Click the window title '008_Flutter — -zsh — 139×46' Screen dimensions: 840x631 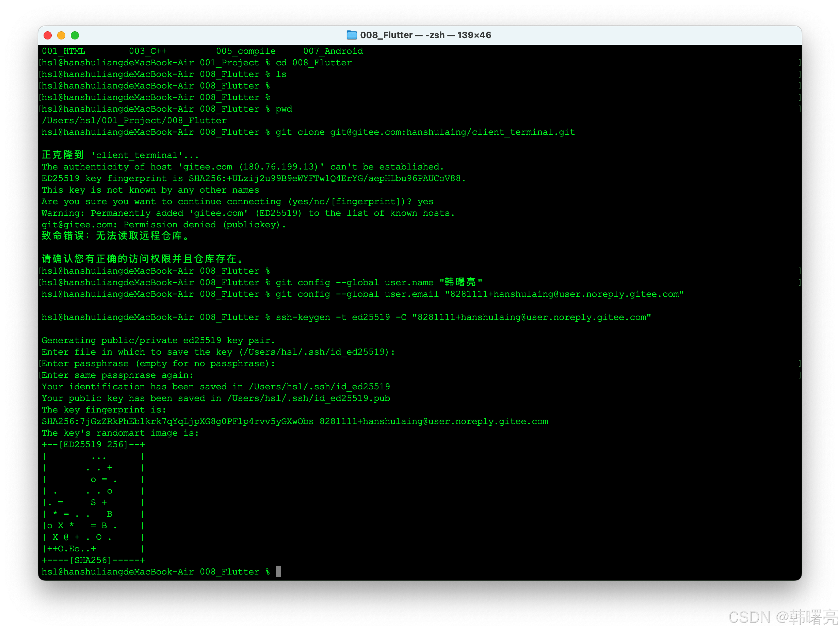click(426, 35)
